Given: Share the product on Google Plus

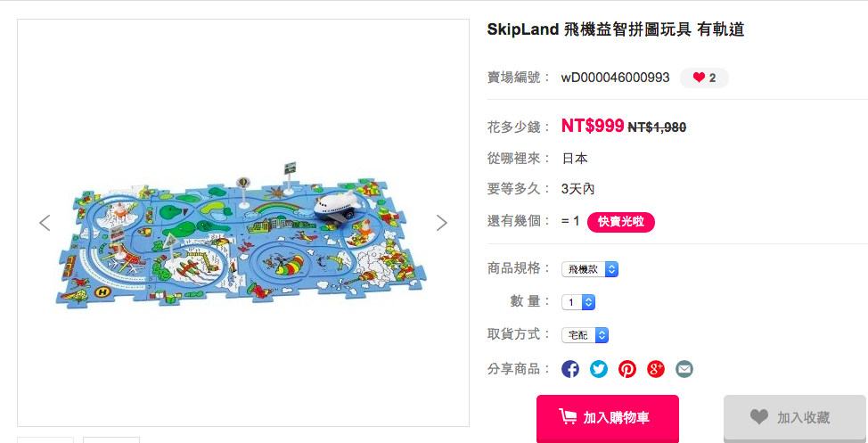Looking at the screenshot, I should point(656,369).
